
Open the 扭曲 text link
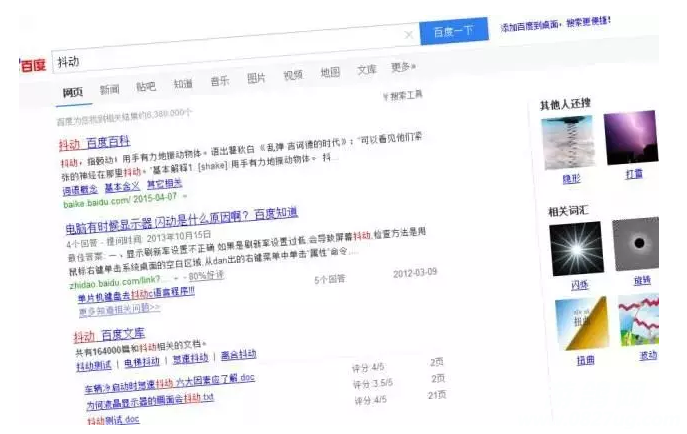click(585, 360)
